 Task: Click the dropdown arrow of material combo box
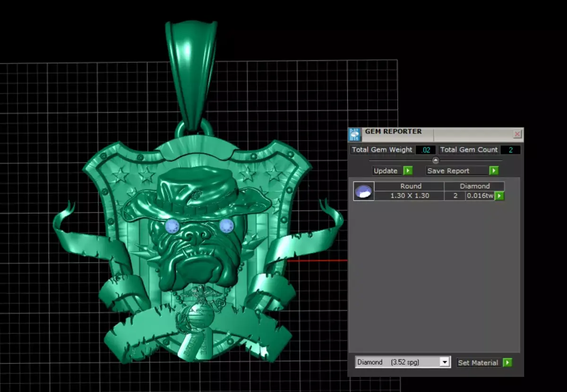pos(444,362)
